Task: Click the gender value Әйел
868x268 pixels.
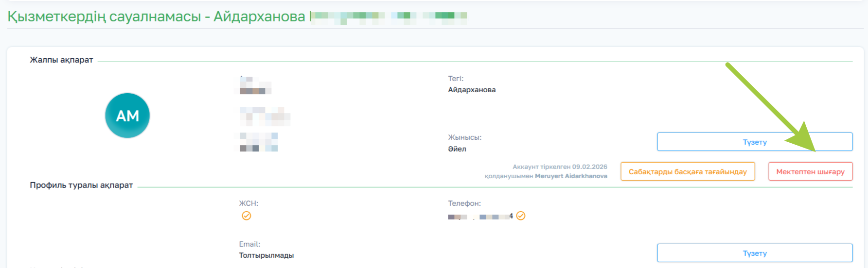Action: click(x=457, y=149)
